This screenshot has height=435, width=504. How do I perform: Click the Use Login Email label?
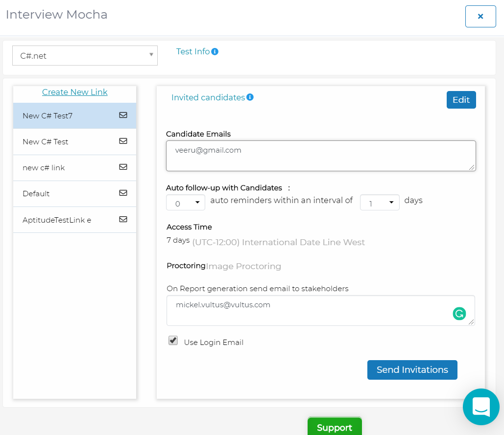coord(214,343)
